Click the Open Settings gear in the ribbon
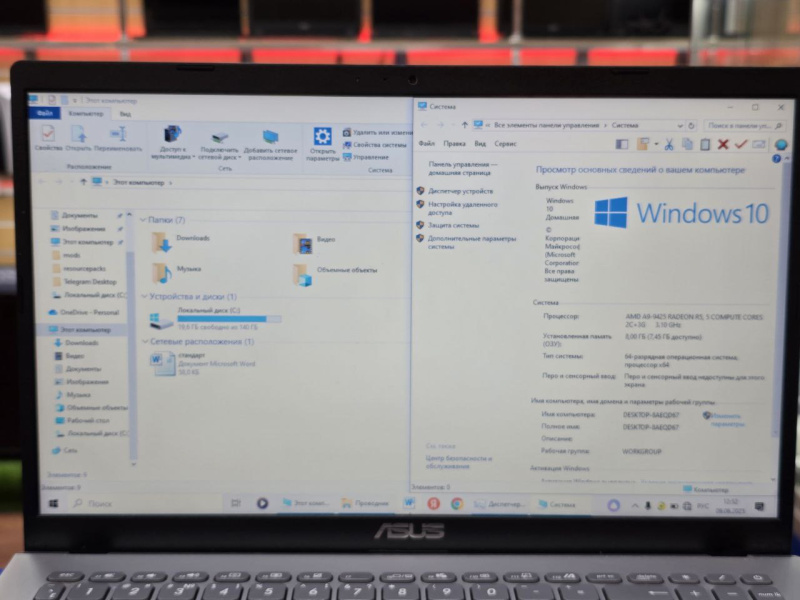 pyautogui.click(x=322, y=144)
